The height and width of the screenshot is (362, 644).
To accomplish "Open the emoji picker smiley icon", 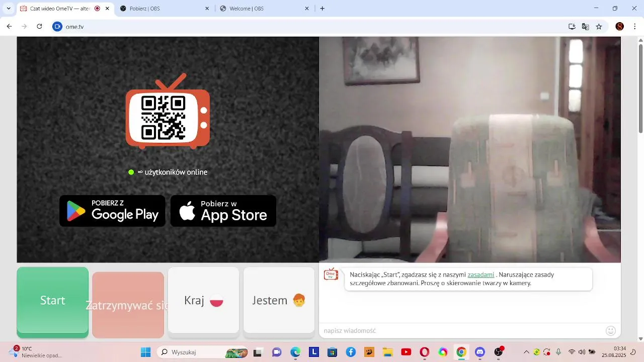I will pyautogui.click(x=611, y=330).
